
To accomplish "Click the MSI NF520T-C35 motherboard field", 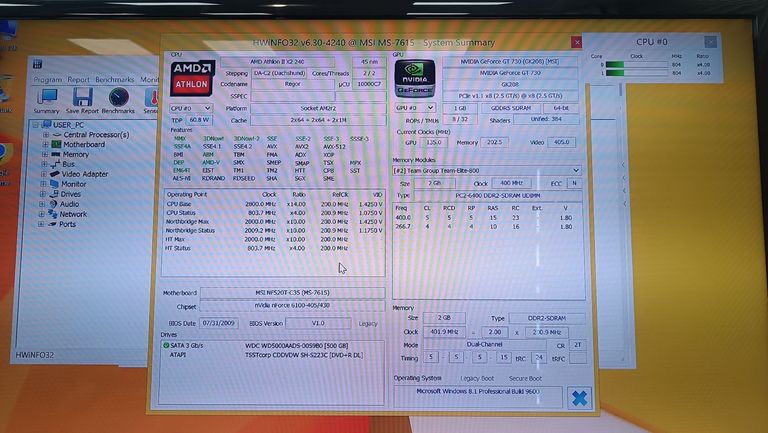I will pyautogui.click(x=292, y=292).
